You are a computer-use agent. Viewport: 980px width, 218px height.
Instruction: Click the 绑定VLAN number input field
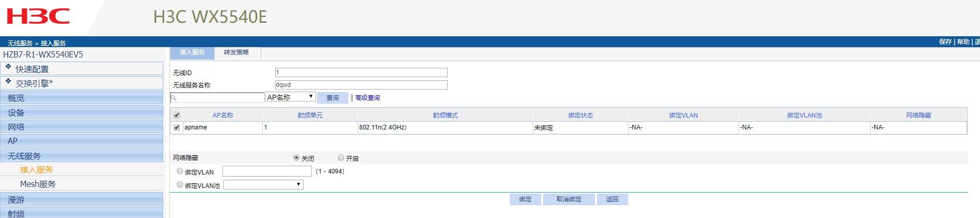pos(267,171)
